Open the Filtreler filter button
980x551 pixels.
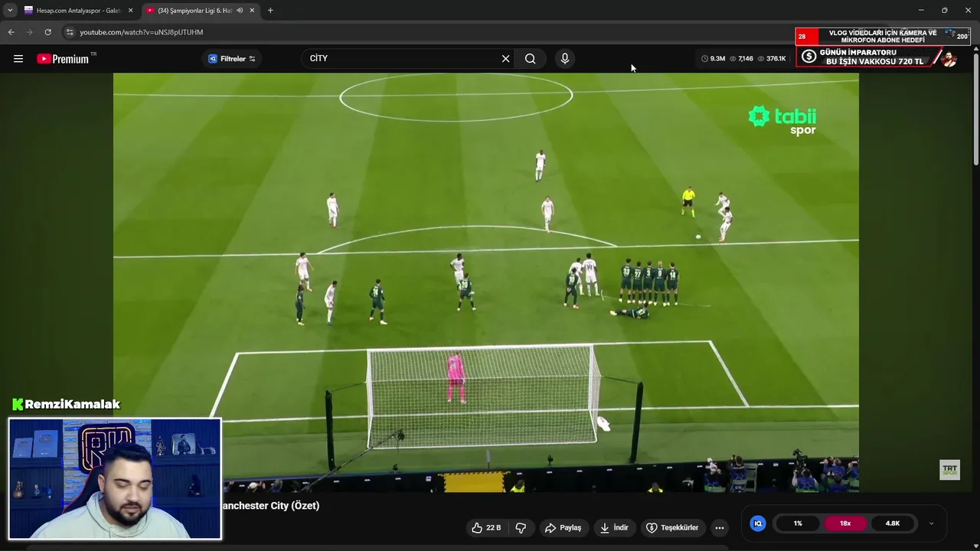(x=232, y=59)
